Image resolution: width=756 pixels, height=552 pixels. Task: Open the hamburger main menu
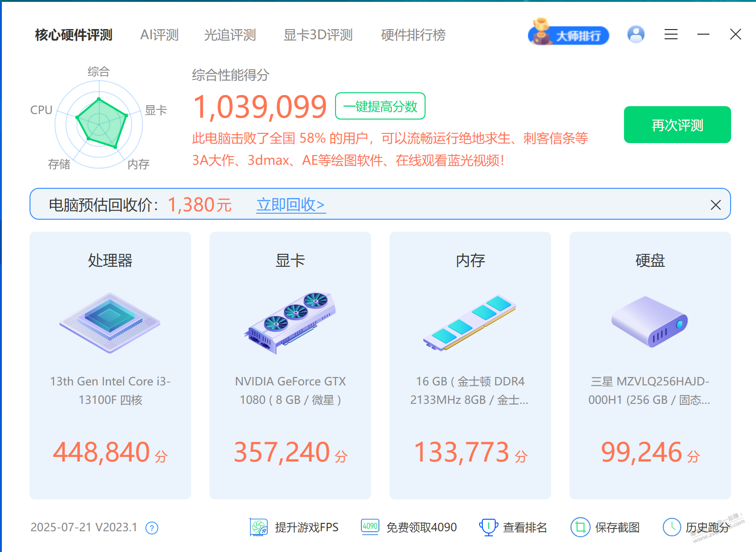pos(671,34)
